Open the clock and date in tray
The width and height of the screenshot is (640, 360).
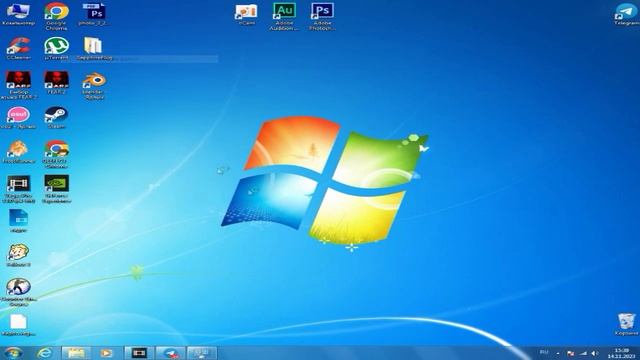point(621,353)
